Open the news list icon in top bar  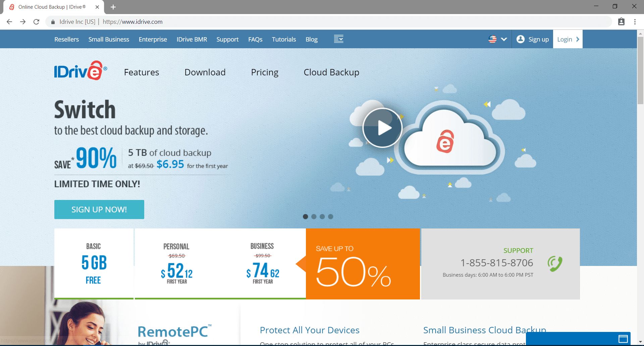(x=338, y=39)
